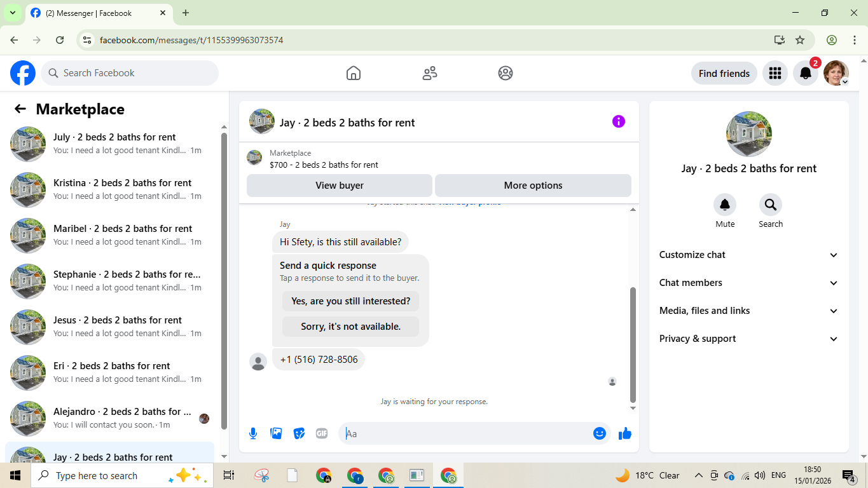Click Windows taskbar search box

click(x=122, y=475)
